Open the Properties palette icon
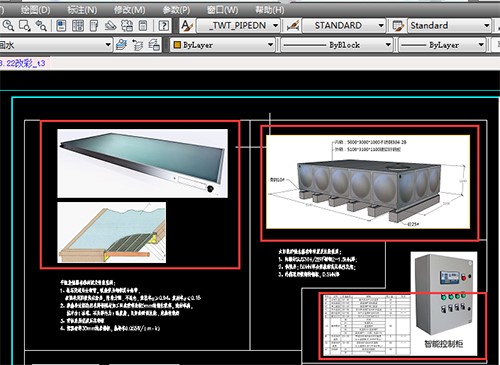 click(x=61, y=26)
